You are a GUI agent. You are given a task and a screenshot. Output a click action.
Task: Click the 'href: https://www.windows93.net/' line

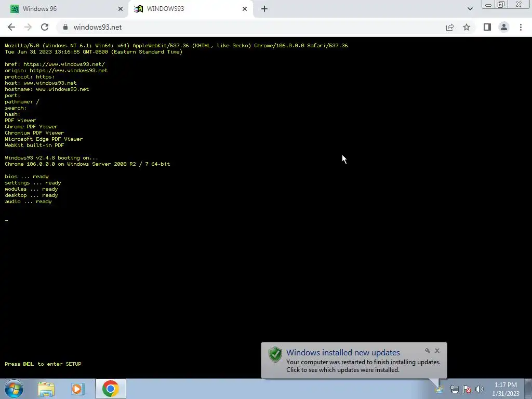tap(55, 64)
